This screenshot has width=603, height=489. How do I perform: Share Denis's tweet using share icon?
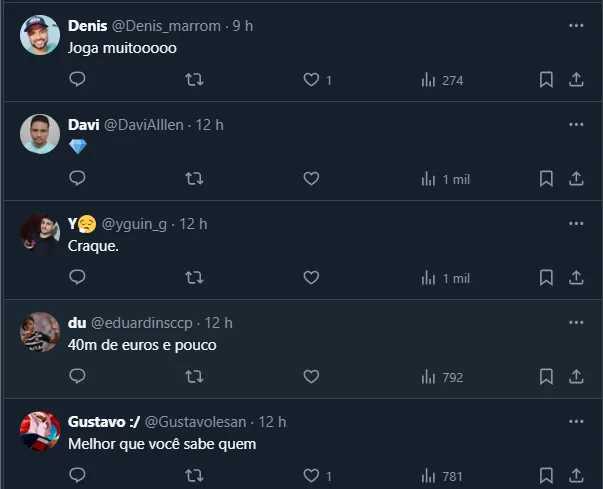pos(576,80)
